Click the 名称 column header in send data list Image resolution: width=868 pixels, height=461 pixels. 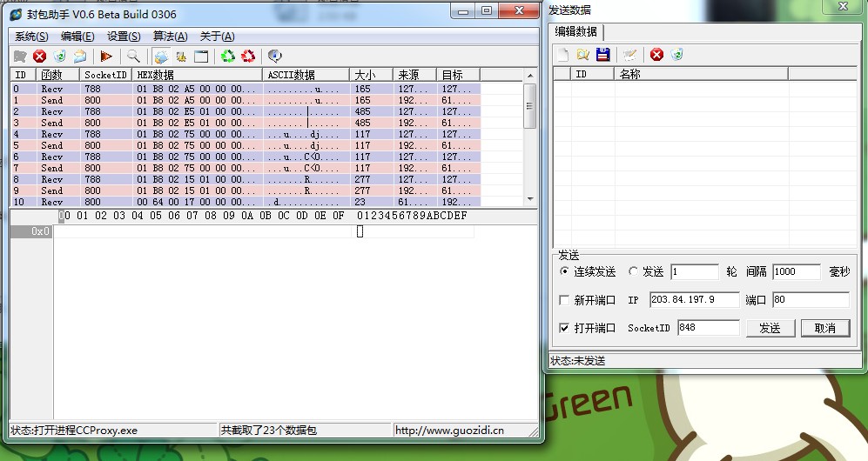[701, 74]
